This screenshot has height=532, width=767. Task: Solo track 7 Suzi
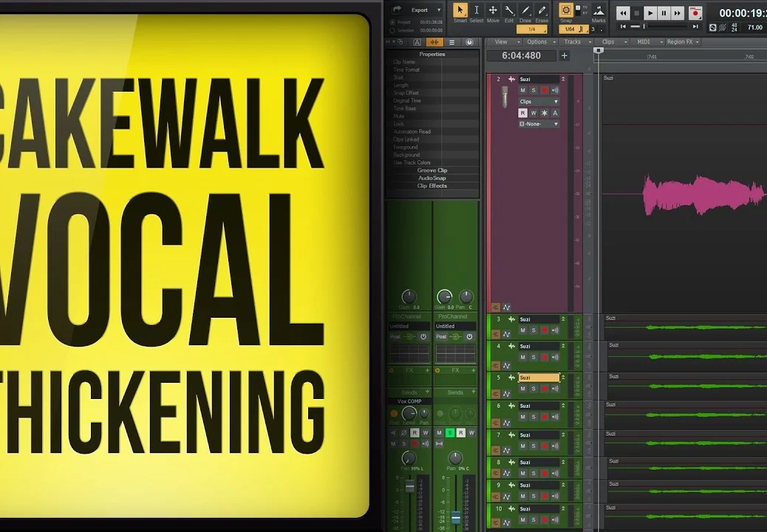click(x=534, y=446)
